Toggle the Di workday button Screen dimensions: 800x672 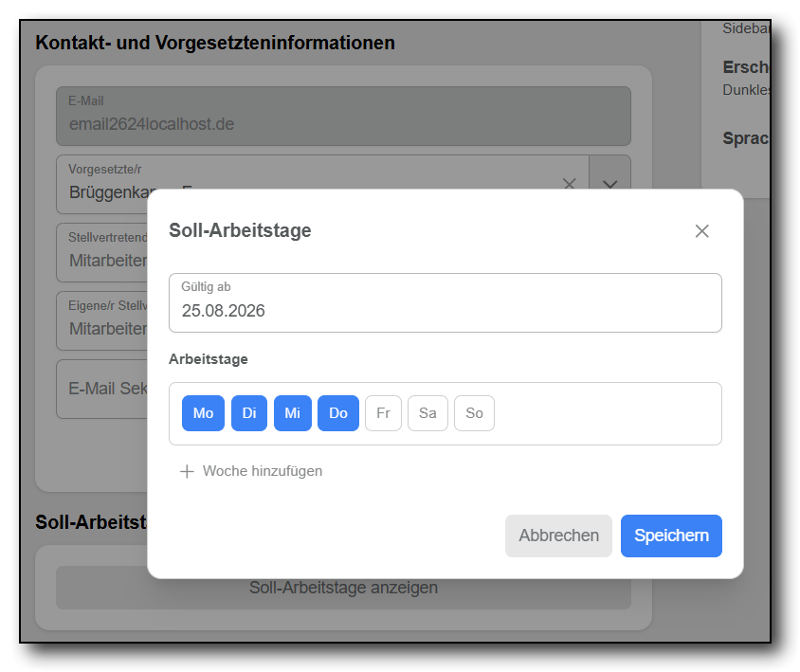point(249,413)
